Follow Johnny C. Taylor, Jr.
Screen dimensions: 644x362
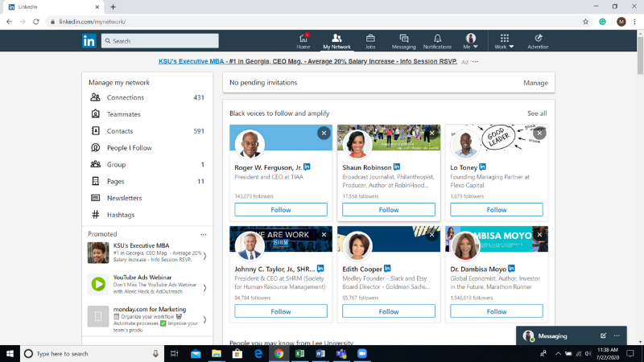(281, 311)
